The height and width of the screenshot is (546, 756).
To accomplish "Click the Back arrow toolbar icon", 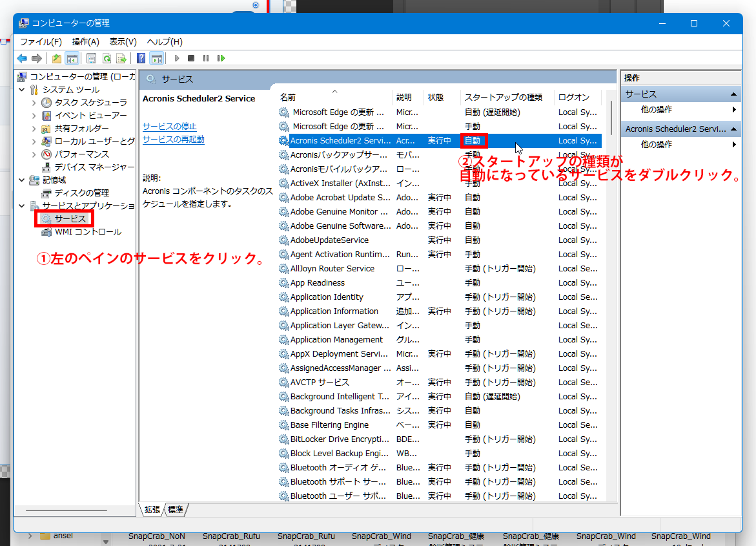I will point(22,58).
